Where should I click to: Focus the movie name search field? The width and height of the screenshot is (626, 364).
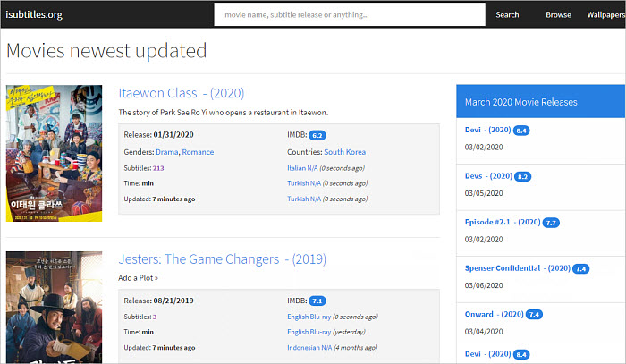(350, 14)
